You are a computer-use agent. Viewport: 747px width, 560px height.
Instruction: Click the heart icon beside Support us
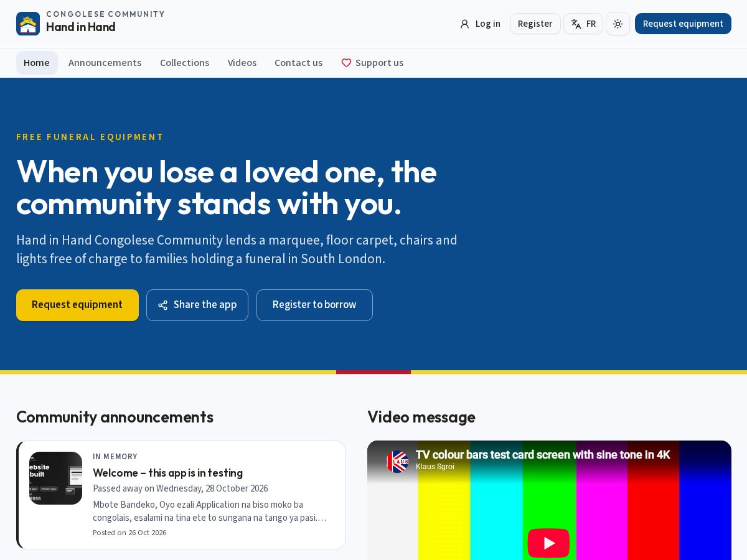click(x=347, y=63)
